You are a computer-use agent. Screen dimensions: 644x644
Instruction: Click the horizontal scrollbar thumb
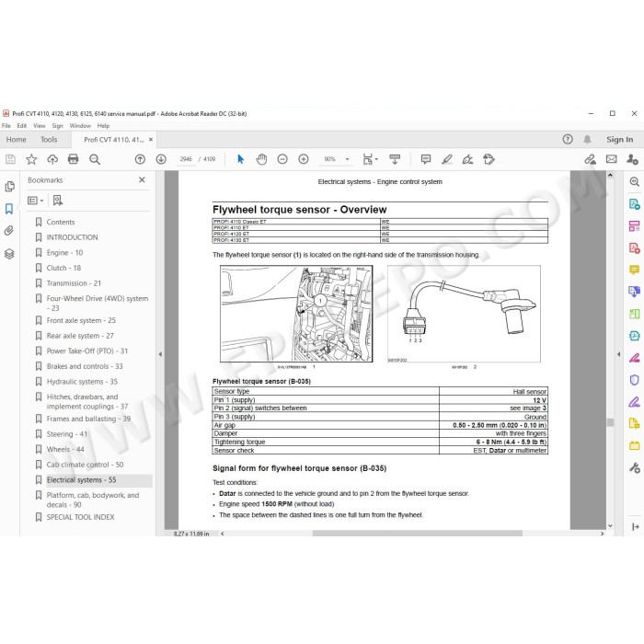pos(418,534)
